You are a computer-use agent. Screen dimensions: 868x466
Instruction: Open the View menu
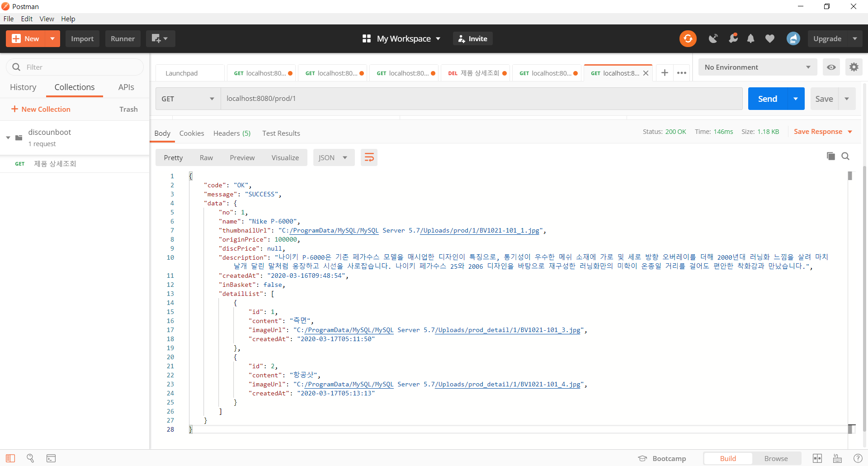47,19
